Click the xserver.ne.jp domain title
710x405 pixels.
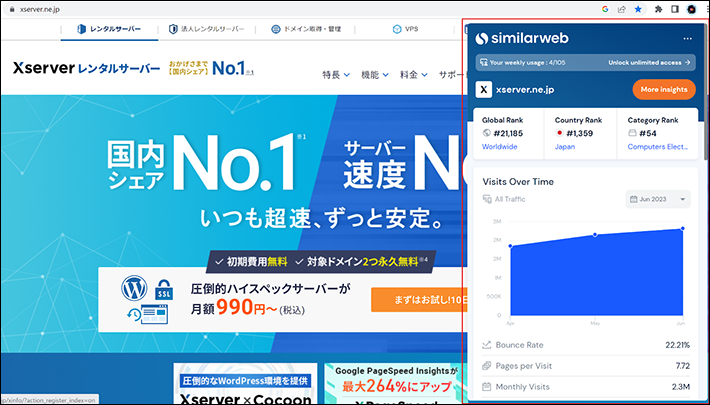point(525,90)
